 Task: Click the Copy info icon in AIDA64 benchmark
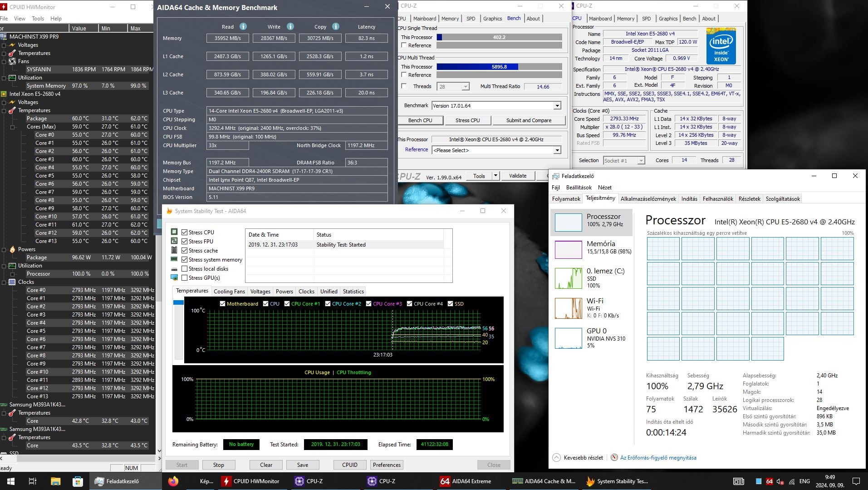pos(335,27)
